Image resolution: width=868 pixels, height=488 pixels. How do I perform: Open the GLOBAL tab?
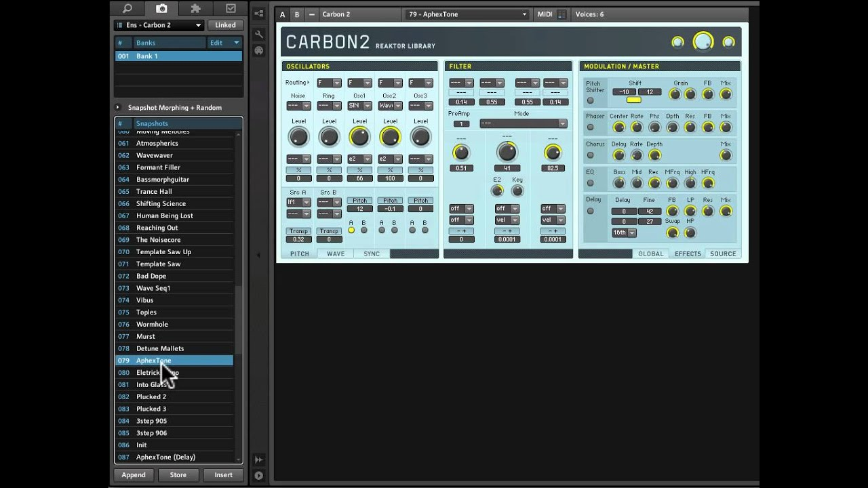tap(651, 253)
